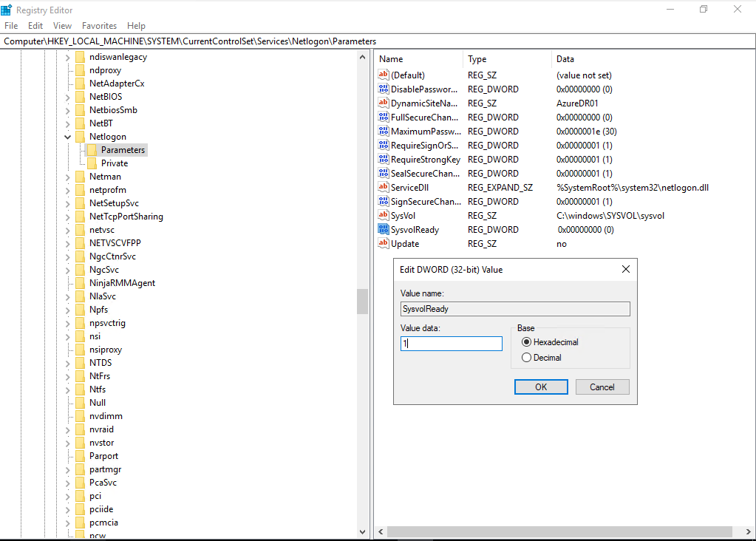Click the DWORD icon beside DisablePasswor... value
This screenshot has width=756, height=541.
pyautogui.click(x=384, y=89)
